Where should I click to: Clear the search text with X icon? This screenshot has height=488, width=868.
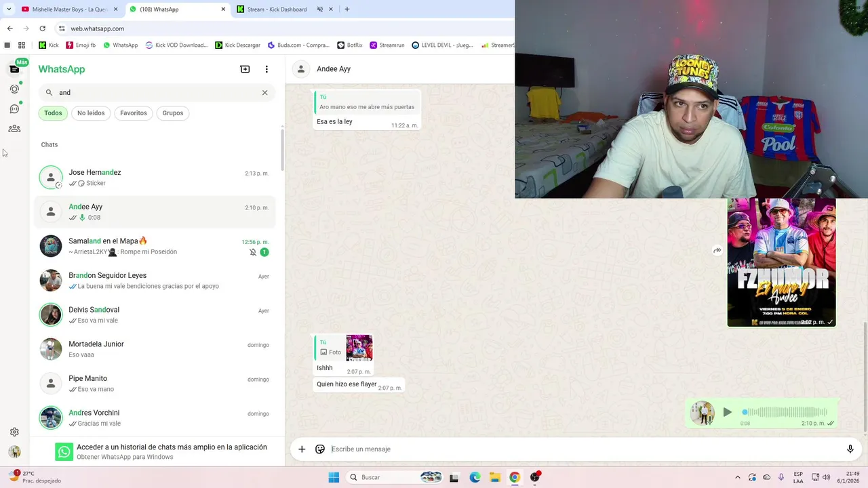click(x=265, y=93)
